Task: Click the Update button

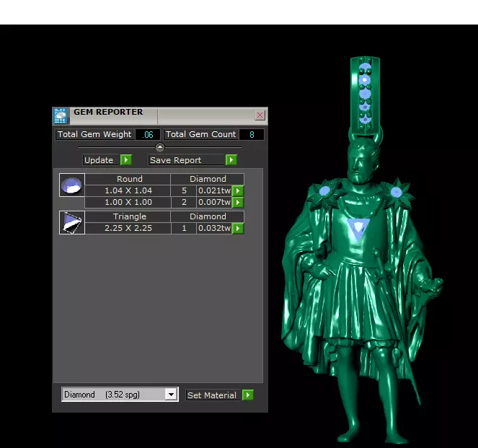Action: coord(101,160)
